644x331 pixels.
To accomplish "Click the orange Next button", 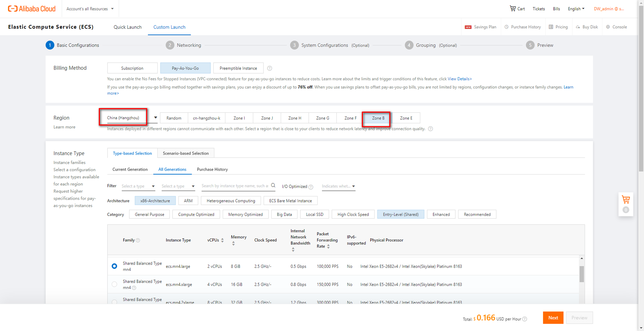I will tap(553, 318).
